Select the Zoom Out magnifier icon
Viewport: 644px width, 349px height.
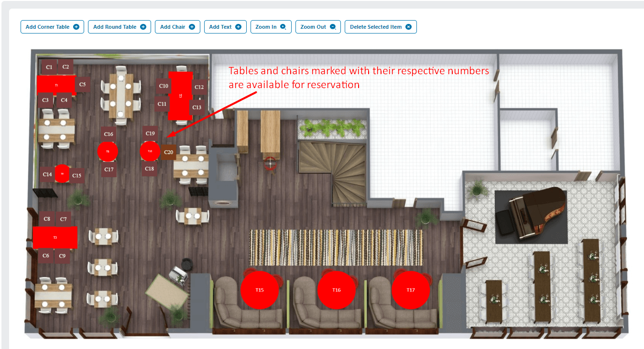click(333, 27)
